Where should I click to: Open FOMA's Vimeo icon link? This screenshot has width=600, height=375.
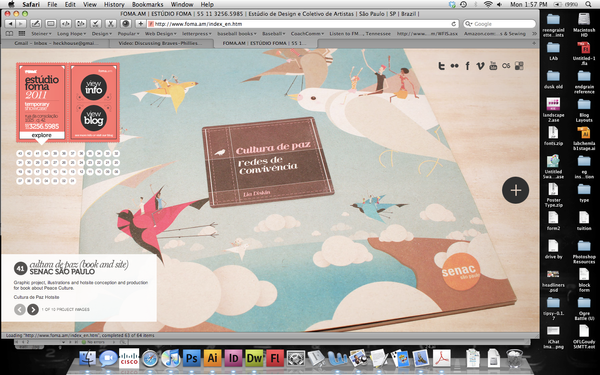(x=480, y=66)
